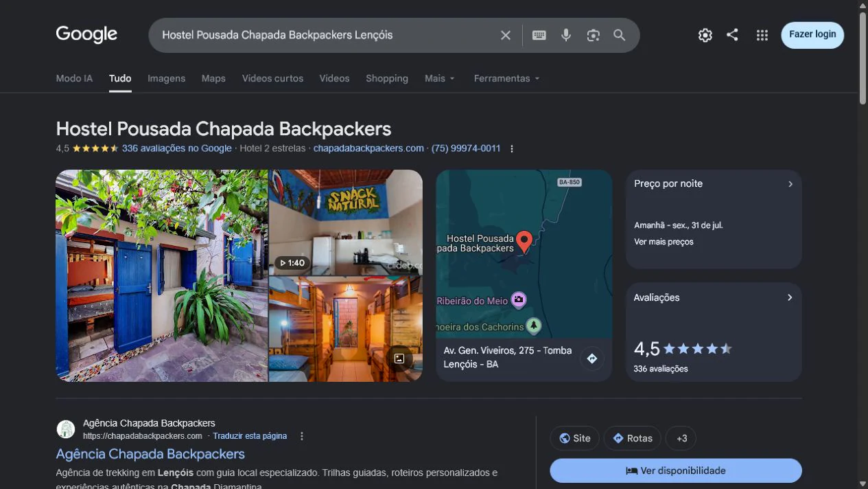Open quick settings gear icon
The width and height of the screenshot is (868, 489).
point(705,35)
